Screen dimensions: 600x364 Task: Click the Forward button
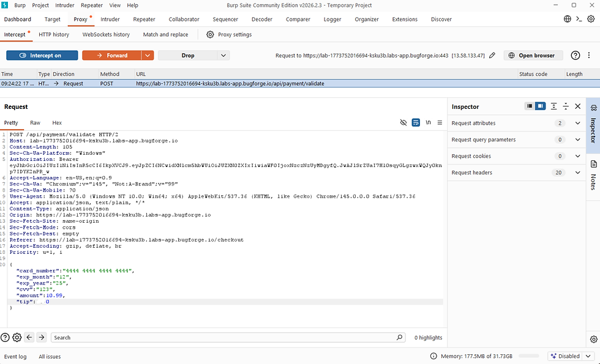tap(111, 56)
